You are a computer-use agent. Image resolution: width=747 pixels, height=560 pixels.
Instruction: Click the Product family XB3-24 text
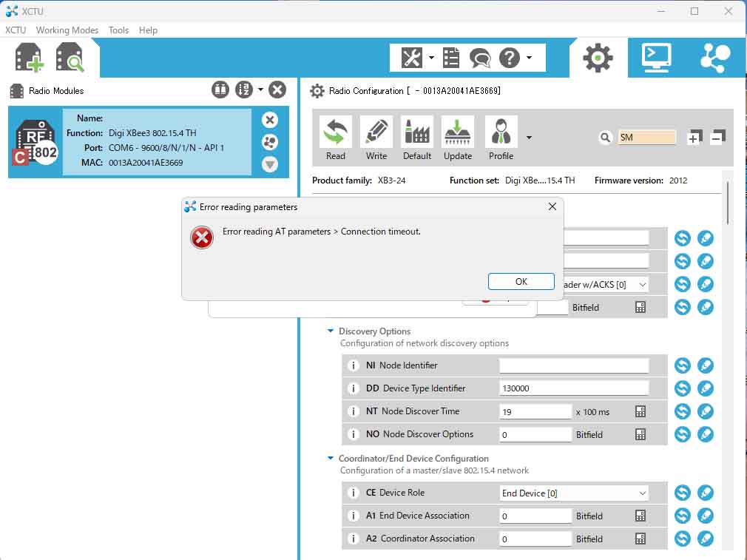coord(359,181)
